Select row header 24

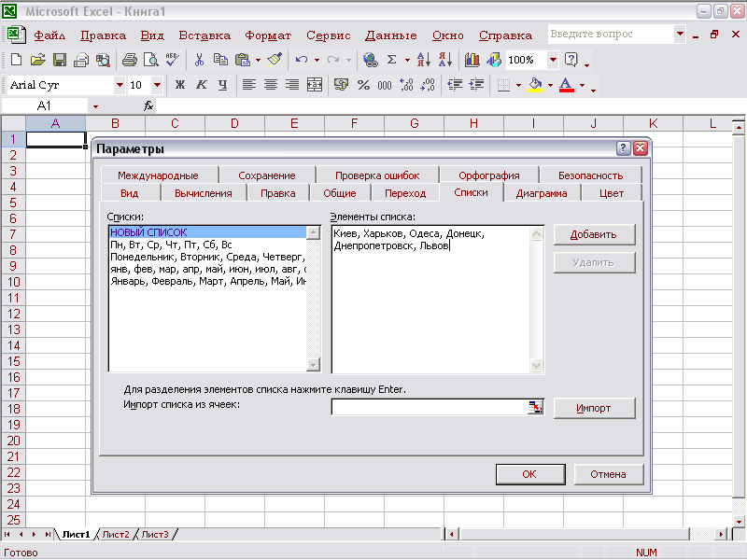click(13, 504)
